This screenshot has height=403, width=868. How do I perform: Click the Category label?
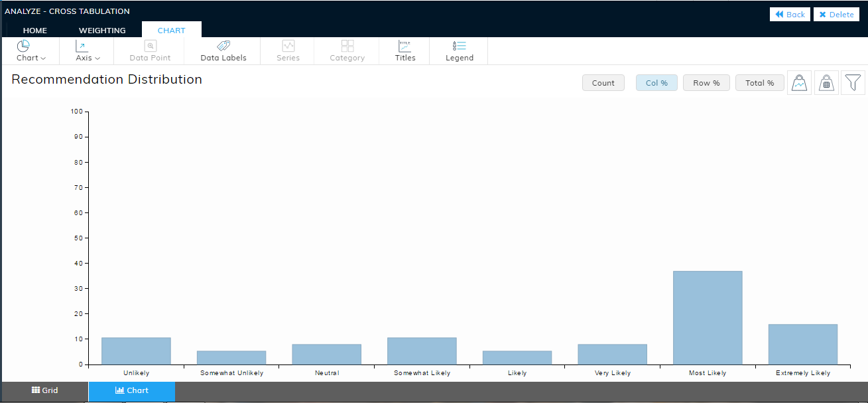(347, 58)
